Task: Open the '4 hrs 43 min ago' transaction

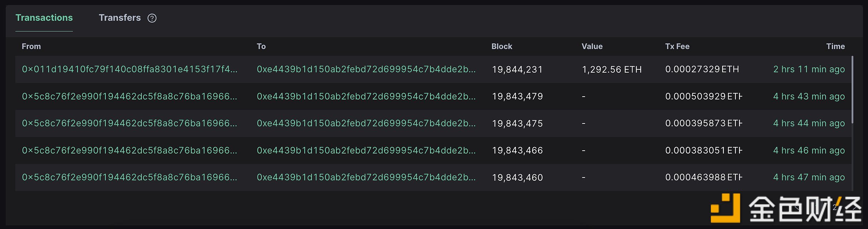Action: 809,96
